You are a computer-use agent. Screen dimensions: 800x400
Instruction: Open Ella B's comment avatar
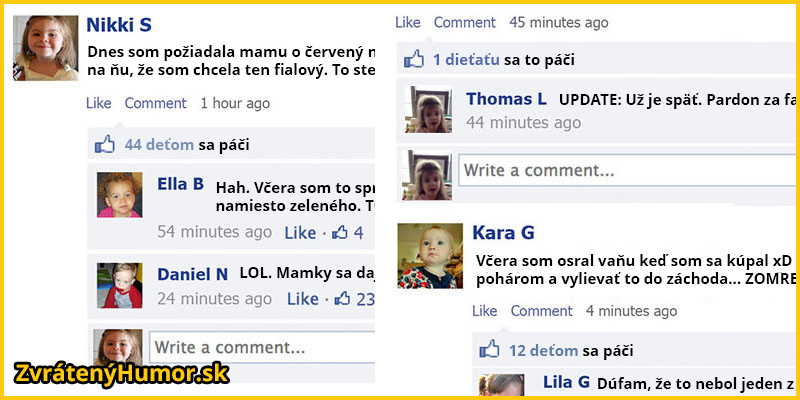pos(119,195)
